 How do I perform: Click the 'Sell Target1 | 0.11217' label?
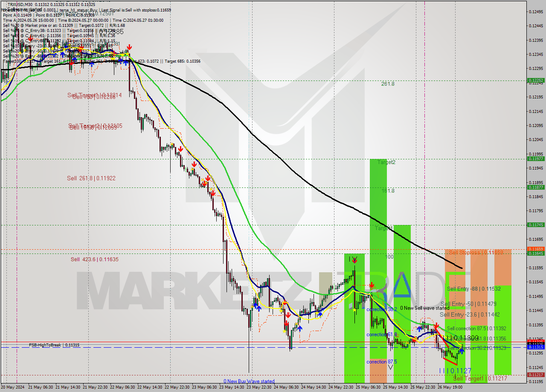click(480, 378)
